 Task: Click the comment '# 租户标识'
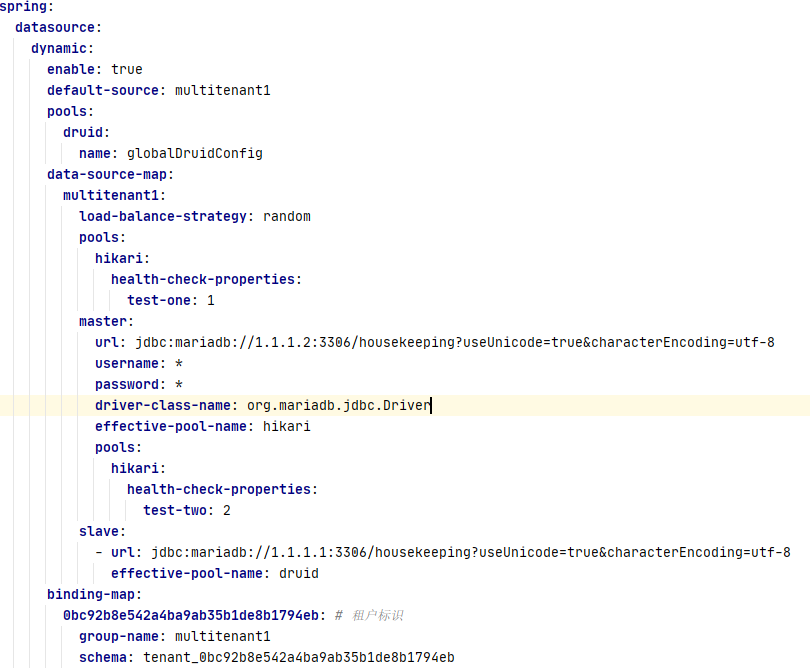point(369,616)
